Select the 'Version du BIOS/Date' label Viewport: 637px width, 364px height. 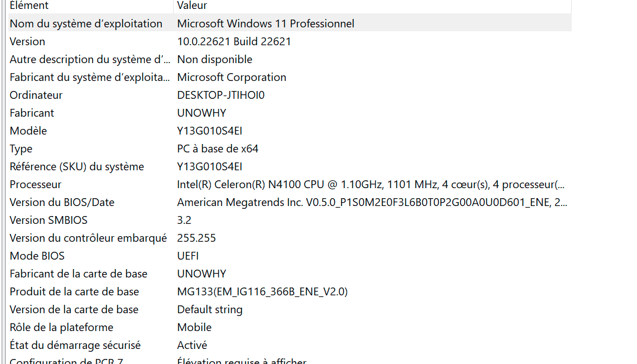[x=62, y=202]
